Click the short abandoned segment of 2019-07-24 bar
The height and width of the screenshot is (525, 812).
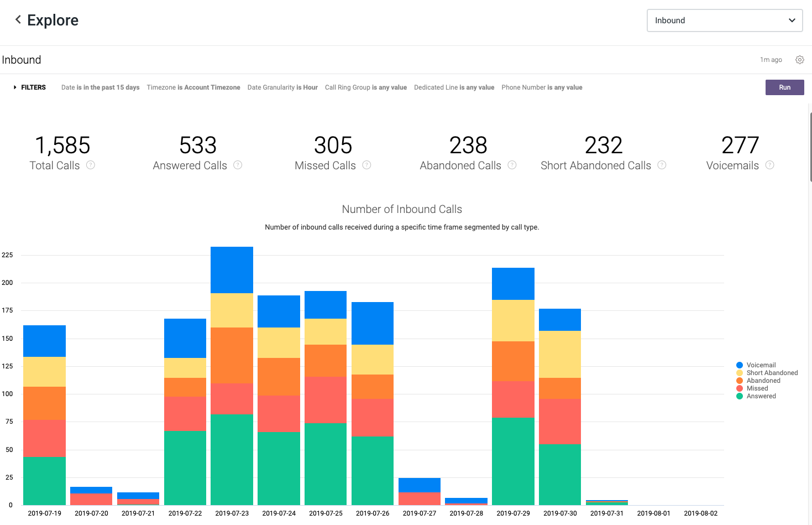pos(279,342)
